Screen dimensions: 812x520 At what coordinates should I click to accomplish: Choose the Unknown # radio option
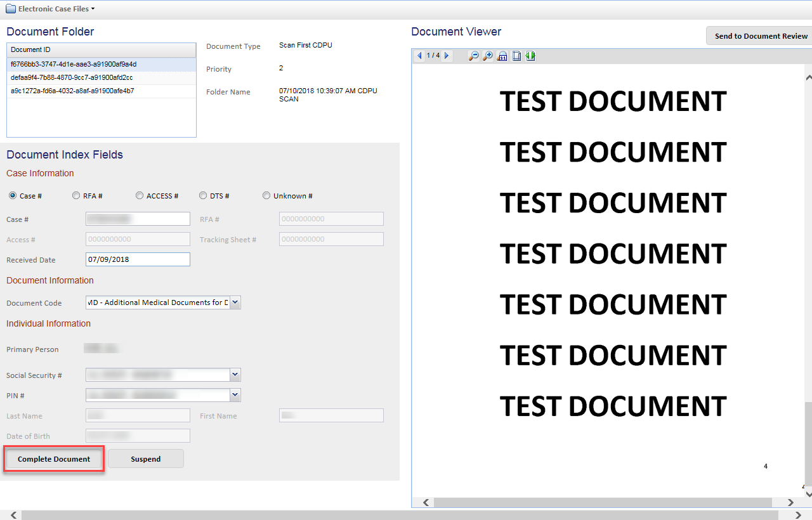click(x=266, y=196)
